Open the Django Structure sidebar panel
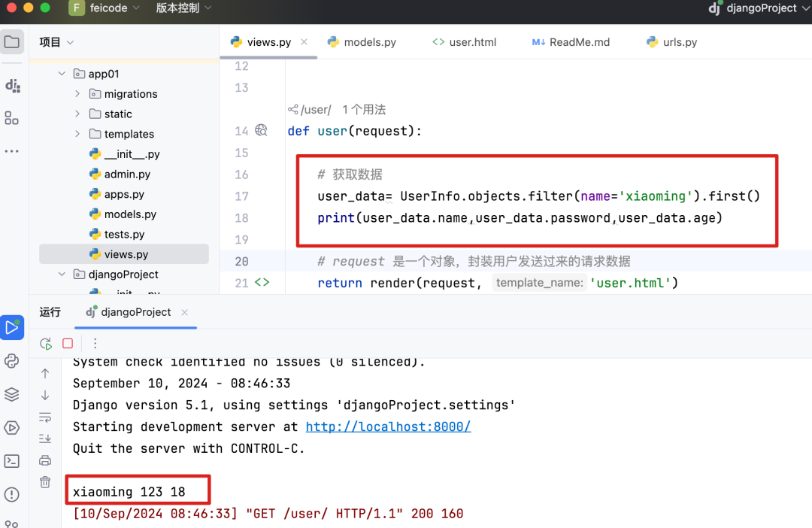812x528 pixels. (12, 86)
